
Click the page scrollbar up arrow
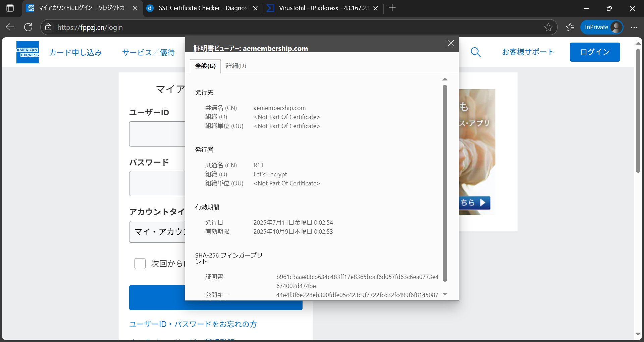[x=638, y=44]
